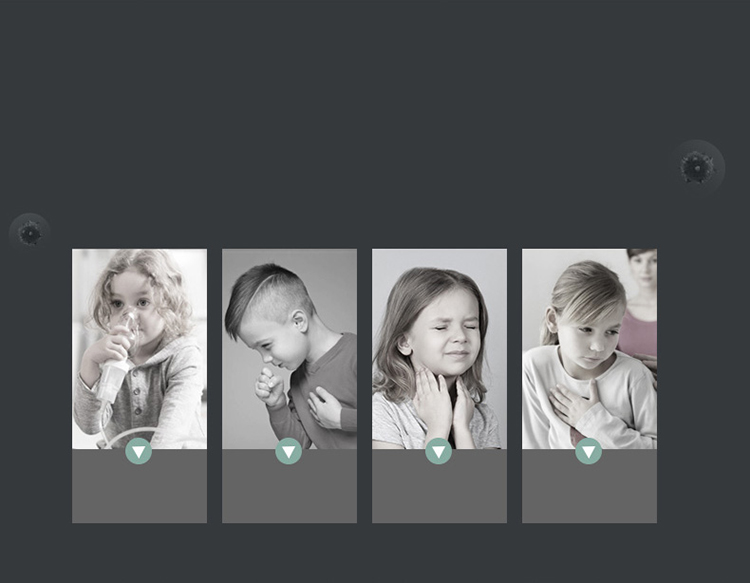Click the coughing boy's raised fist
The image size is (750, 583).
click(269, 386)
